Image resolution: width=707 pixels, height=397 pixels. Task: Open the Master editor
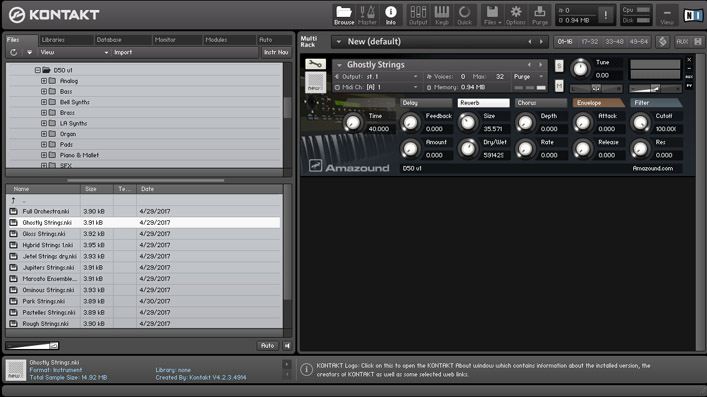pos(367,15)
